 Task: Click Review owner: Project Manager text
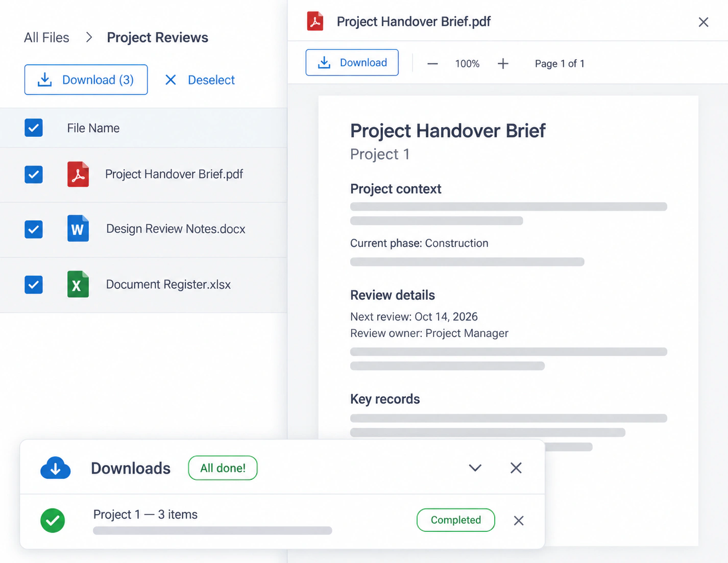429,333
